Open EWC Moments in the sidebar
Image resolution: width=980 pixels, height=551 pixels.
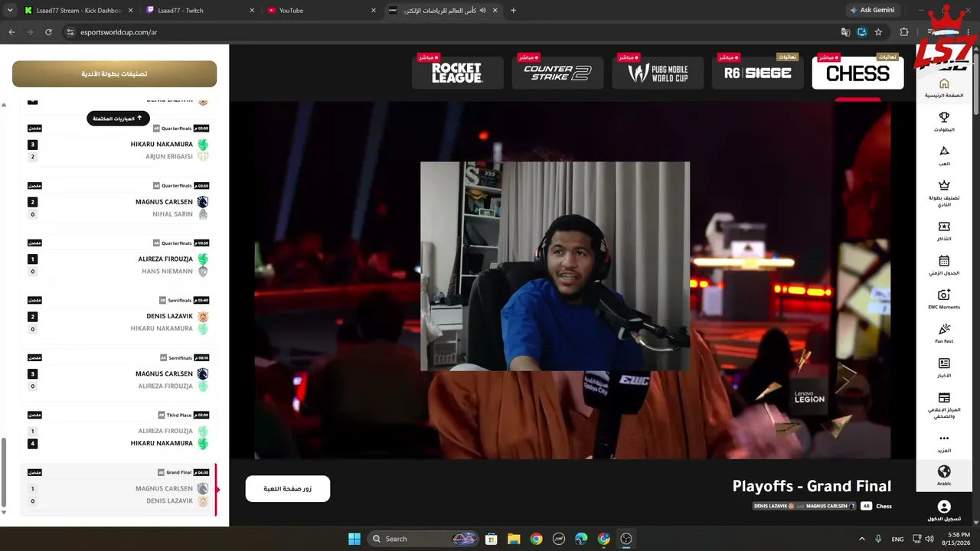tap(944, 299)
